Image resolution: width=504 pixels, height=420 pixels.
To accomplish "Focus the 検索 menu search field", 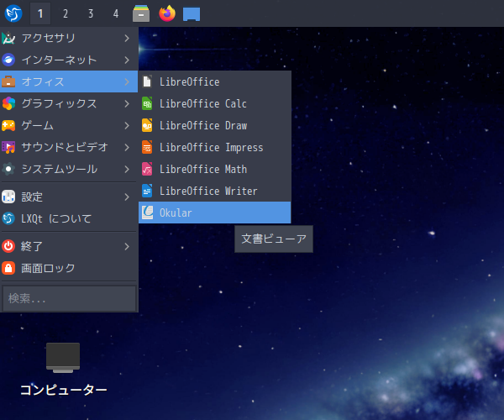I will coord(69,298).
